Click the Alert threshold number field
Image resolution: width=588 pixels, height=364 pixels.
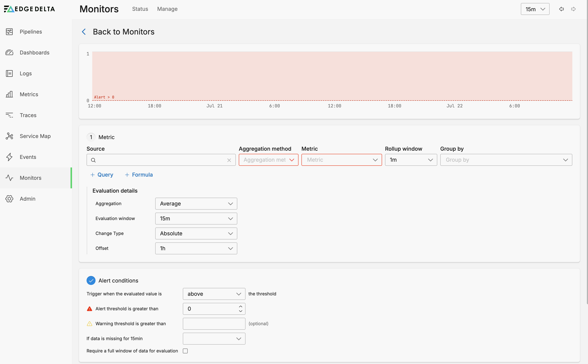click(x=214, y=309)
